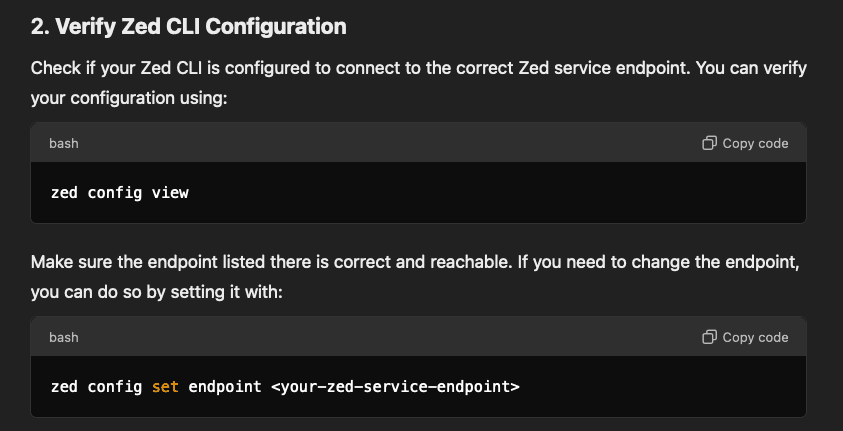The width and height of the screenshot is (843, 431).
Task: Click the "bash" label of the second code block
Action: point(64,337)
